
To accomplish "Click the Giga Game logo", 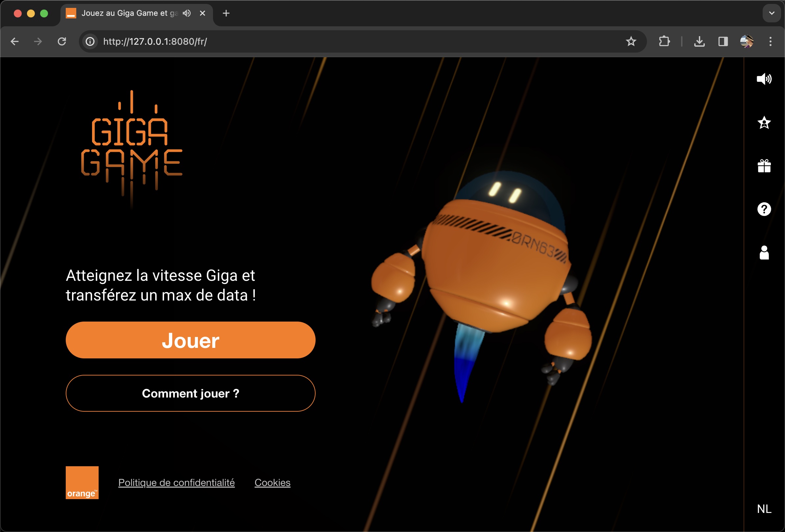I will pos(132,149).
